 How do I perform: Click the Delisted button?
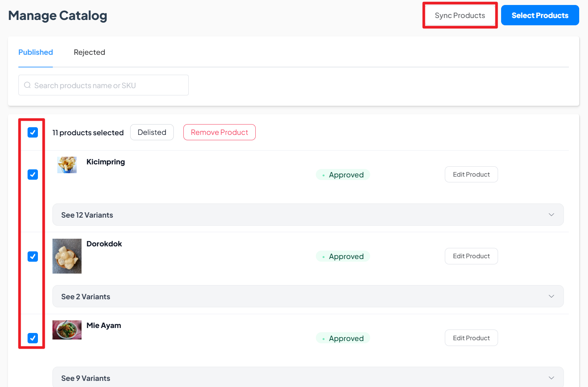(152, 132)
